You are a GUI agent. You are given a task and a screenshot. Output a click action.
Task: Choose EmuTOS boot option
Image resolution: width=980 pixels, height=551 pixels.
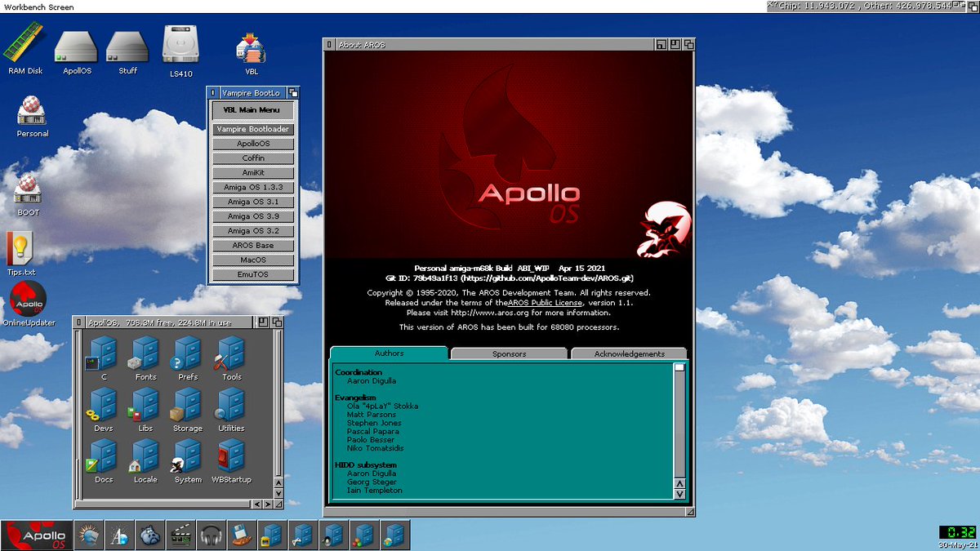[253, 274]
